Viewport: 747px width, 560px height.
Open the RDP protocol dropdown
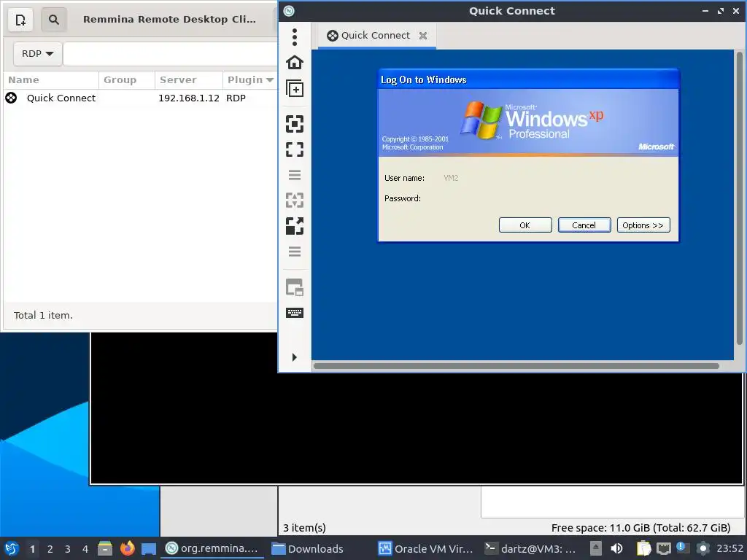38,54
